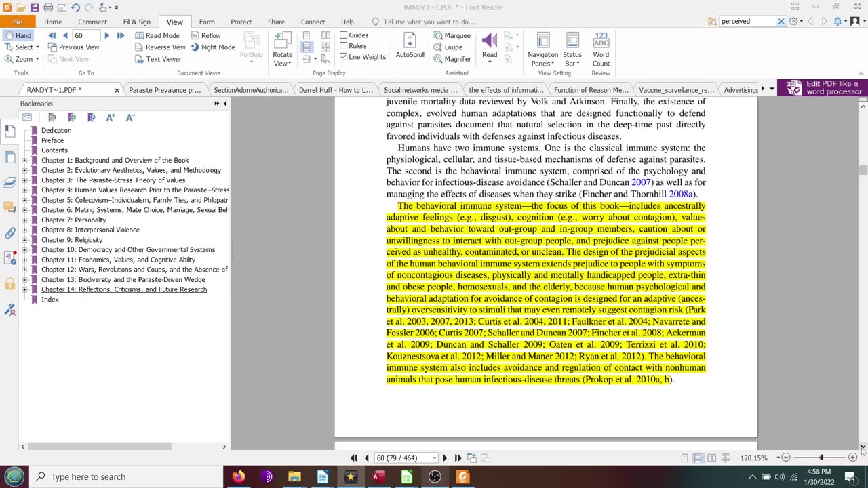This screenshot has height=488, width=868.
Task: Open page number dropdown in status bar
Action: tap(435, 458)
